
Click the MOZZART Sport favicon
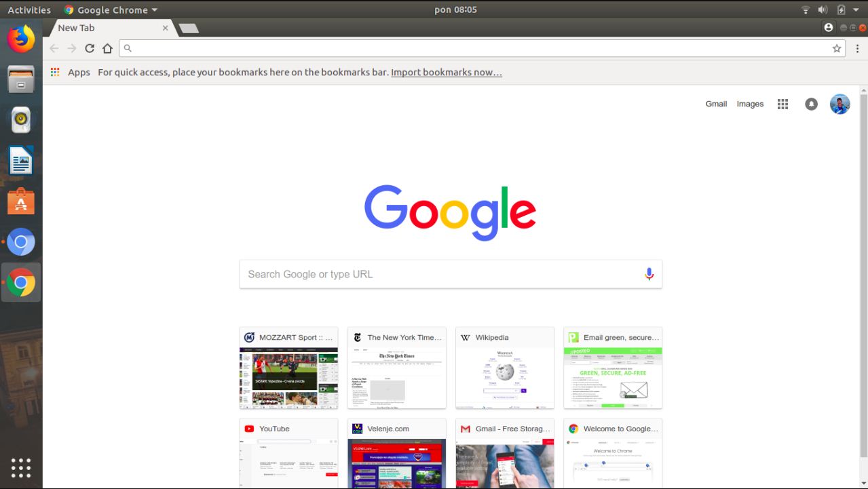(249, 337)
